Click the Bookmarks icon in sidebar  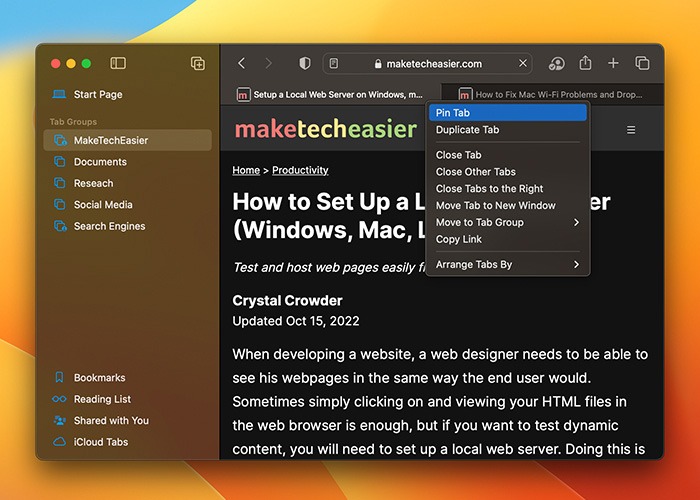59,377
